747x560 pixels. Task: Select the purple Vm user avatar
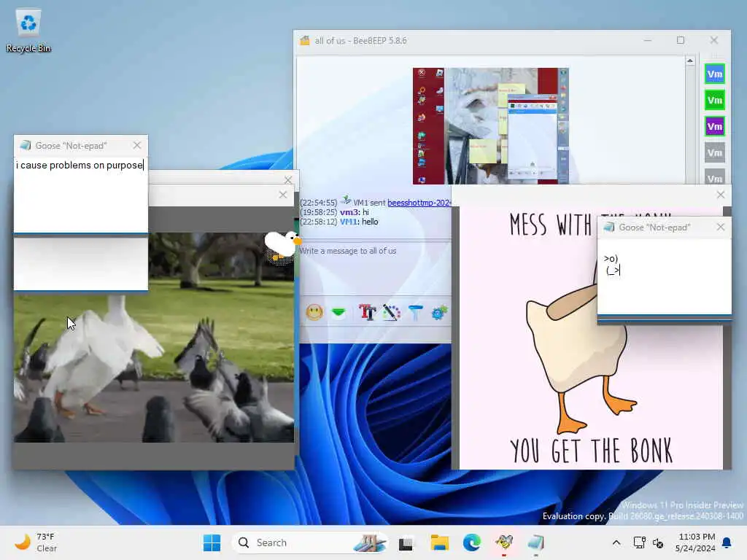point(715,126)
